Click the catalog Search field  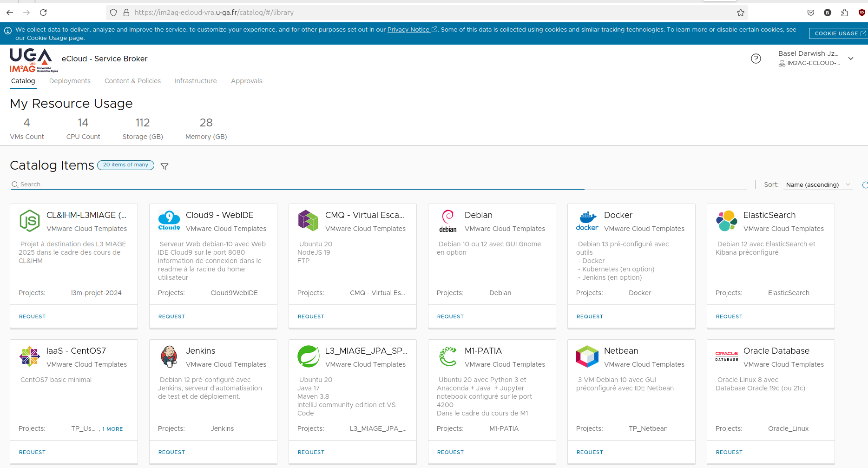[x=186, y=184]
